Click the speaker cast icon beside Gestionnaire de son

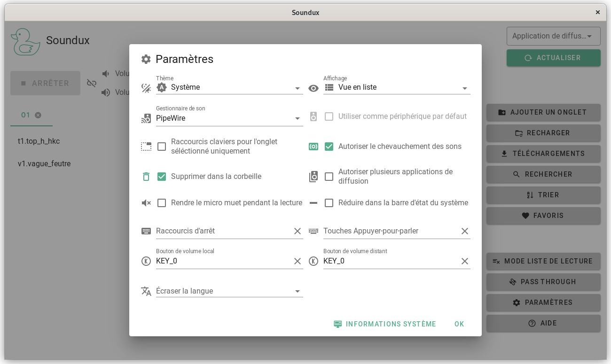tap(146, 118)
